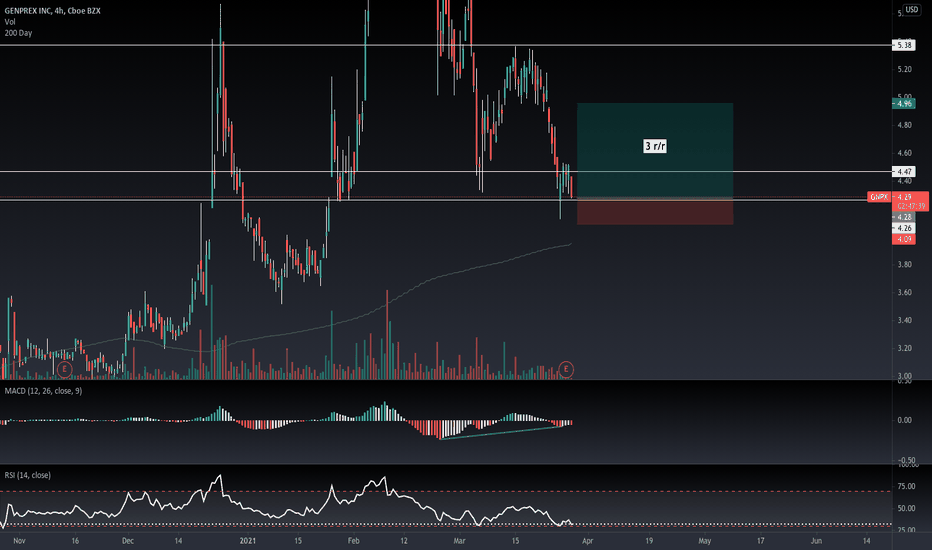932x550 pixels.
Task: Select the red 4.09 stop price tag
Action: click(x=903, y=239)
